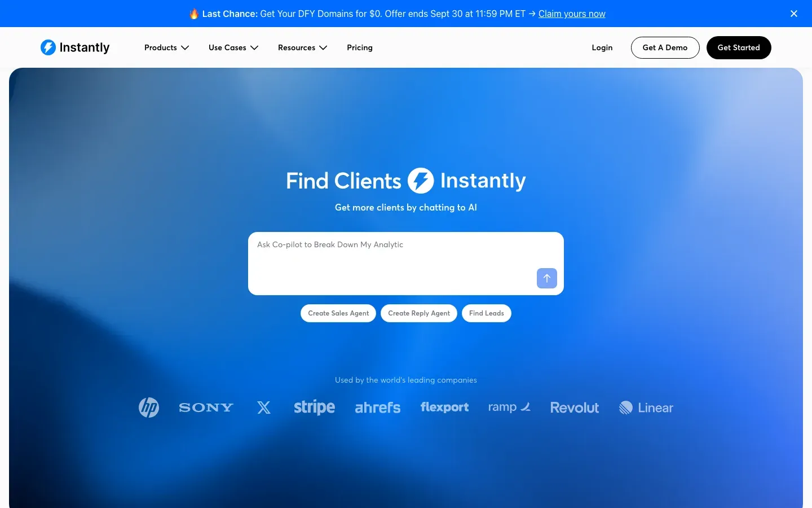The width and height of the screenshot is (812, 508).
Task: Click the Used by the world's leading companies text
Action: [406, 380]
